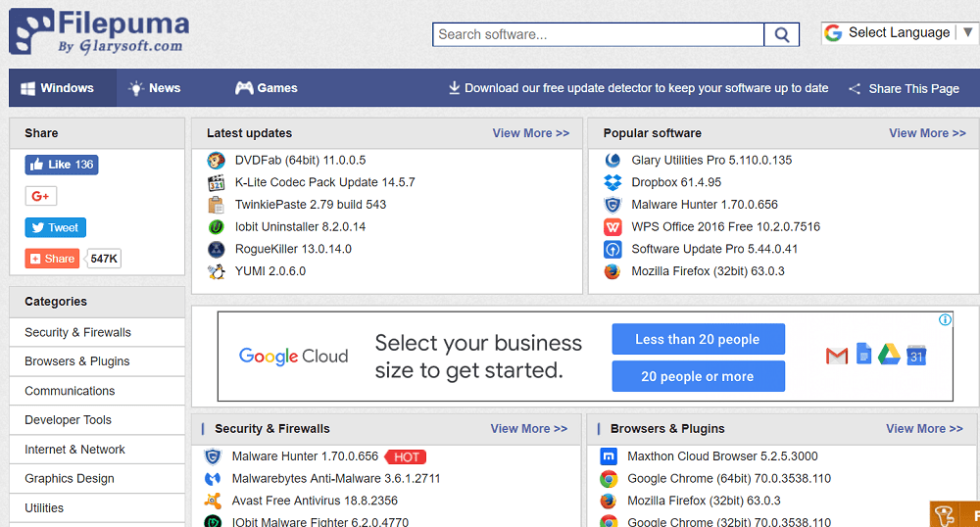
Task: Open Developer Tools category
Action: coord(97,420)
